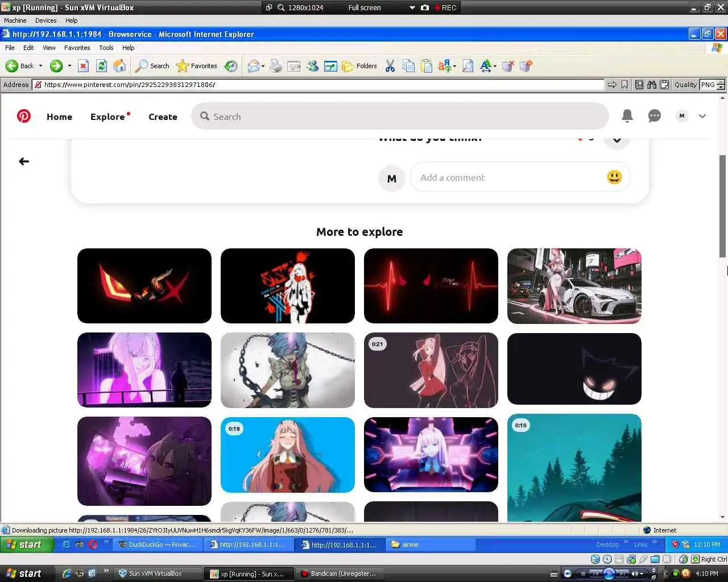Viewport: 728px width, 582px height.
Task: Click the IE Back arrow button
Action: (19, 66)
